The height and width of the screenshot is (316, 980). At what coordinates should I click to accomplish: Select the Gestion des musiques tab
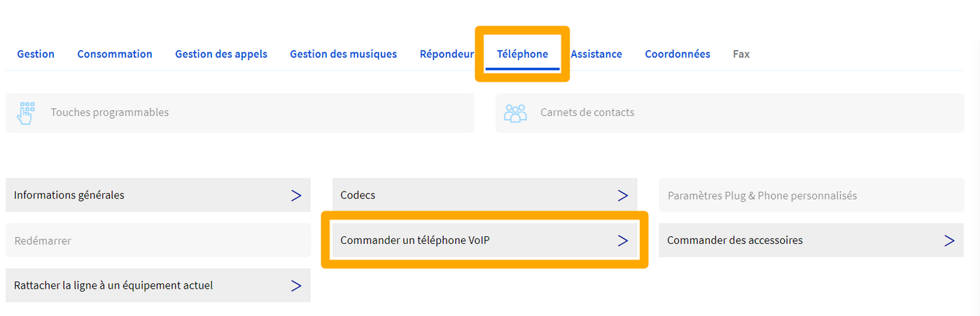pos(343,54)
